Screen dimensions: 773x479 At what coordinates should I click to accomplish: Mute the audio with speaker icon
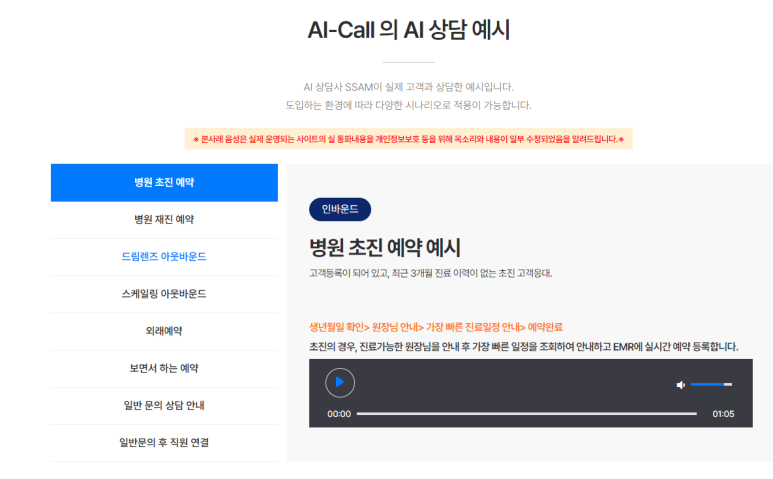[681, 385]
